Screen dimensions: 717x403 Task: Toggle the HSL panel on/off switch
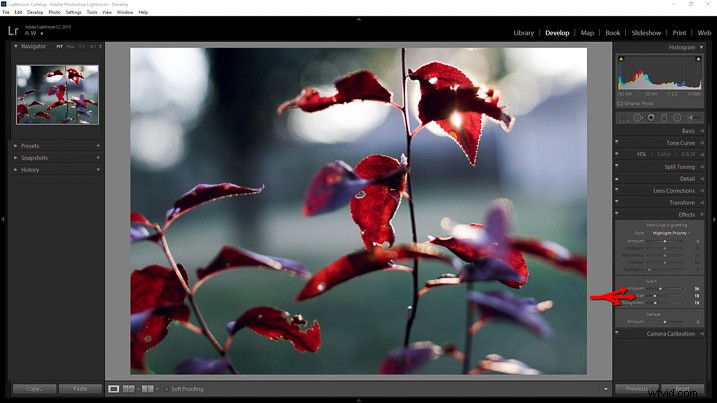[x=617, y=153]
